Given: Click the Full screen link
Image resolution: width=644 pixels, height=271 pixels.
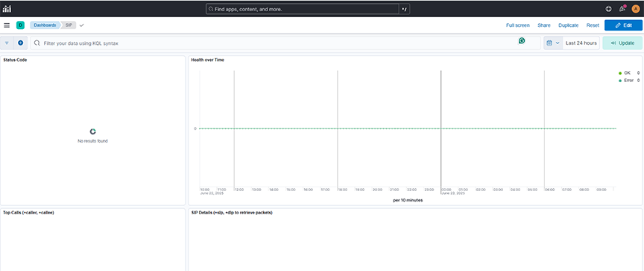Looking at the screenshot, I should click(517, 25).
